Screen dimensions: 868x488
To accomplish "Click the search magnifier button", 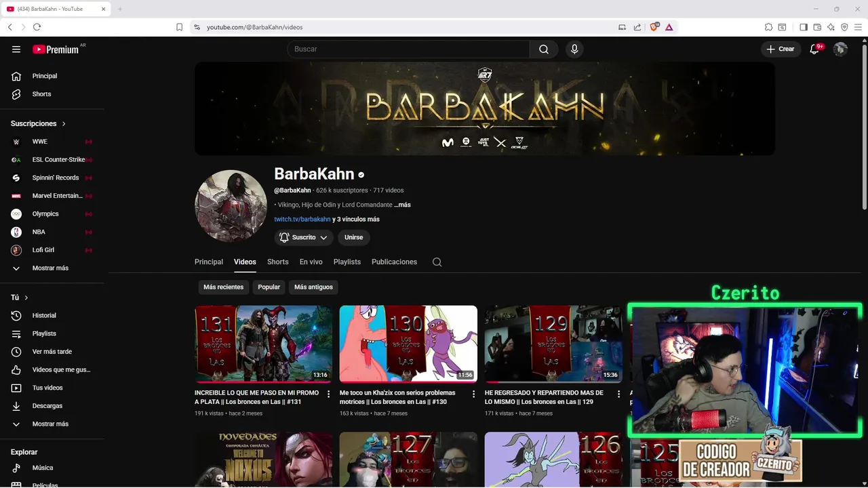I will click(x=544, y=49).
